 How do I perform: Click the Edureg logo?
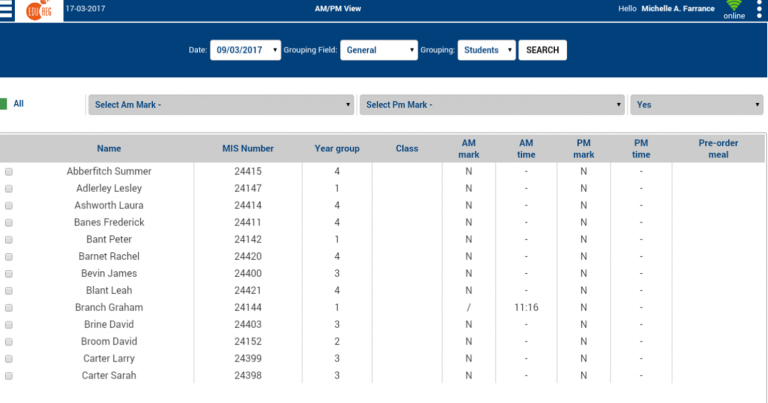click(39, 9)
